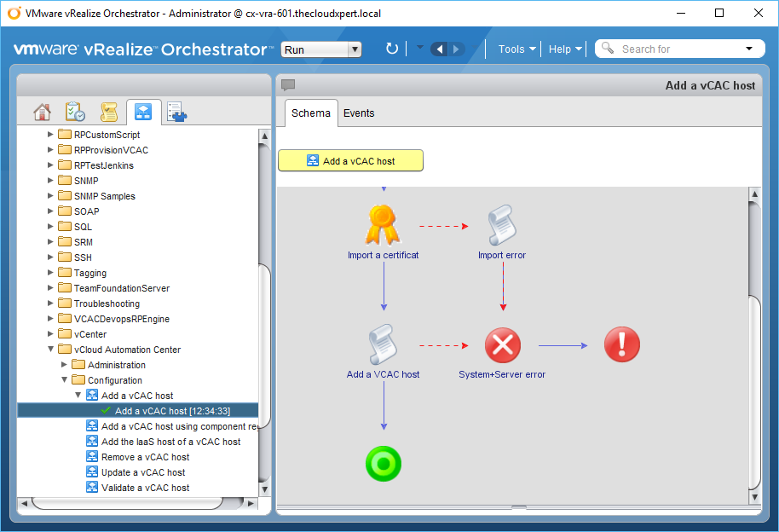Open the Run mode dropdown
The width and height of the screenshot is (779, 532).
point(321,49)
